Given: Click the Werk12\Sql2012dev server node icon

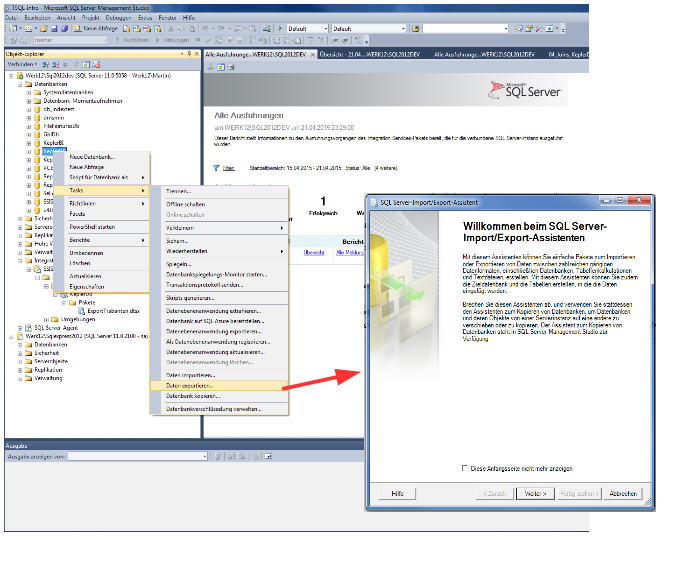Looking at the screenshot, I should click(x=20, y=75).
